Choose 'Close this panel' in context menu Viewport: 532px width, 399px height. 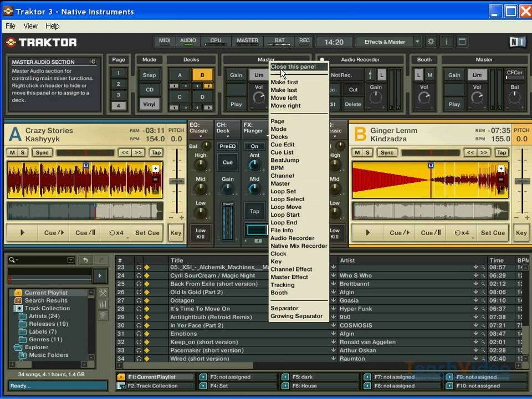[299, 66]
